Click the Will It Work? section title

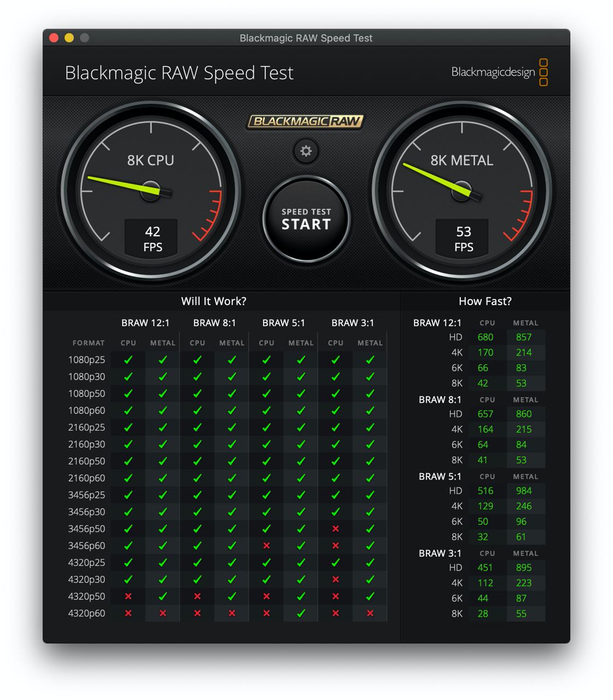click(x=214, y=301)
